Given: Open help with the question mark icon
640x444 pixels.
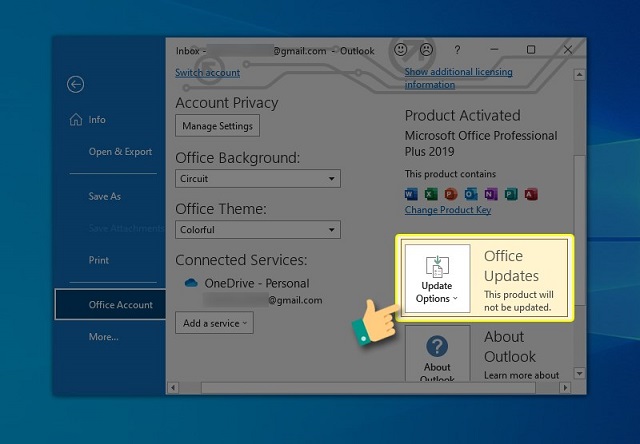Looking at the screenshot, I should click(457, 50).
